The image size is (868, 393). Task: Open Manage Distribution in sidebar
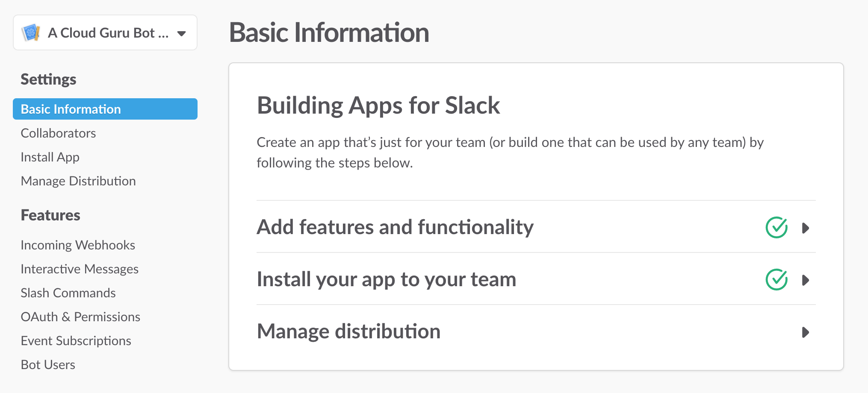78,181
